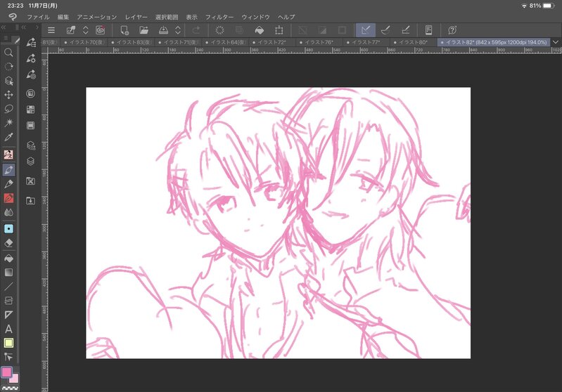
Task: Select the Auto select magic wand
Action: pos(8,123)
